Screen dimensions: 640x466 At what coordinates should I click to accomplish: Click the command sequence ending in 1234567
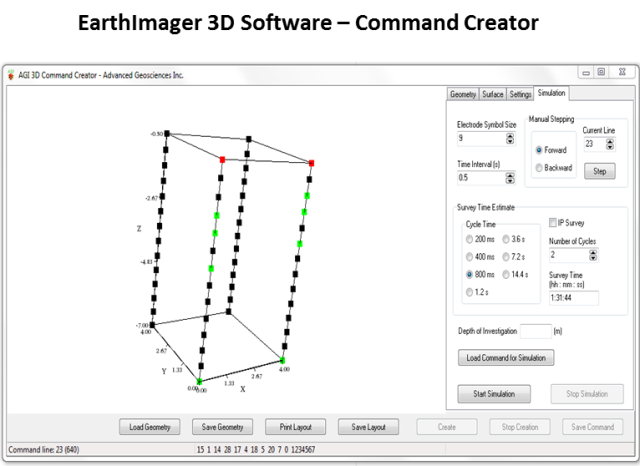pos(256,450)
